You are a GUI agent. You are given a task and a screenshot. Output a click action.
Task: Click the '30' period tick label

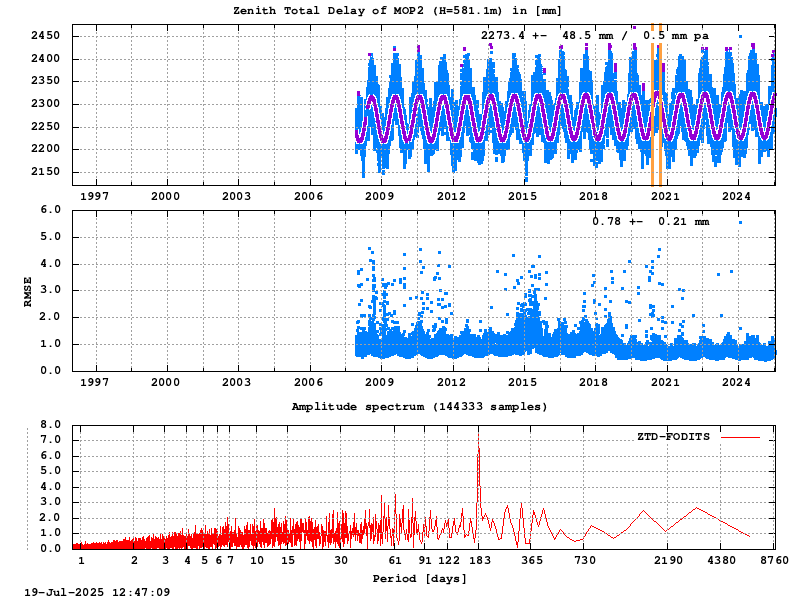point(341,560)
